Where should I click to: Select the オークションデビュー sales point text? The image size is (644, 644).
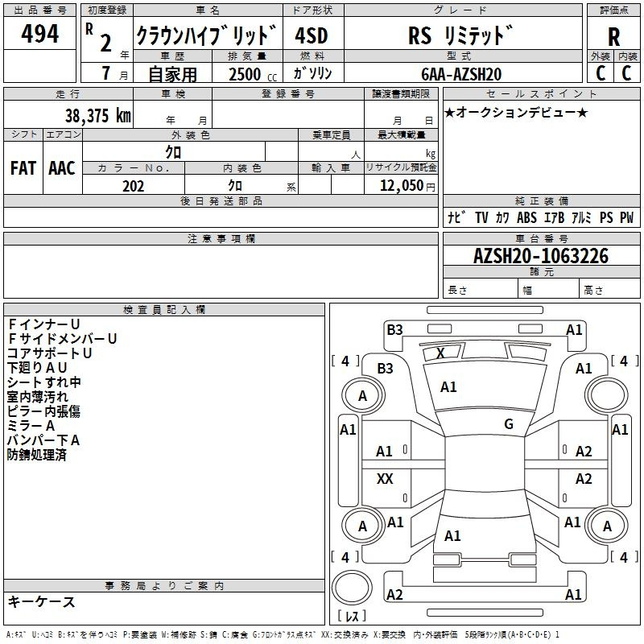[516, 112]
